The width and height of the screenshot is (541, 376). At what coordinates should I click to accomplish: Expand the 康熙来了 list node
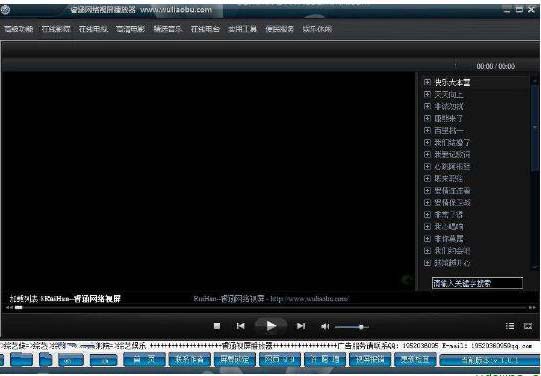click(427, 118)
